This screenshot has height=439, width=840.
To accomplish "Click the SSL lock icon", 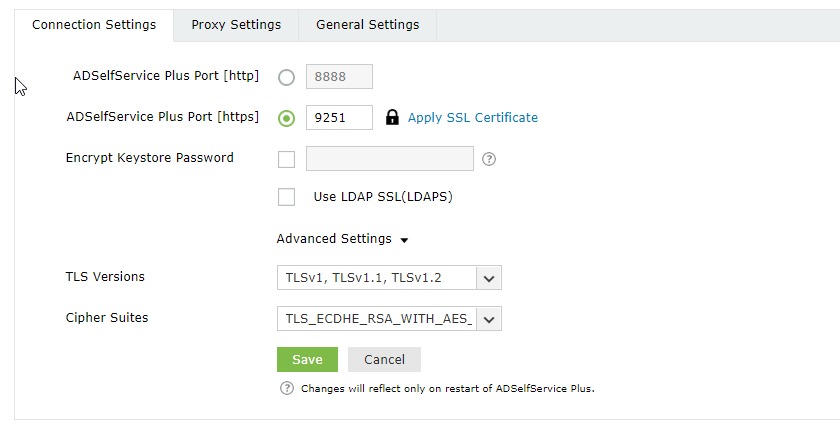I will (x=392, y=118).
